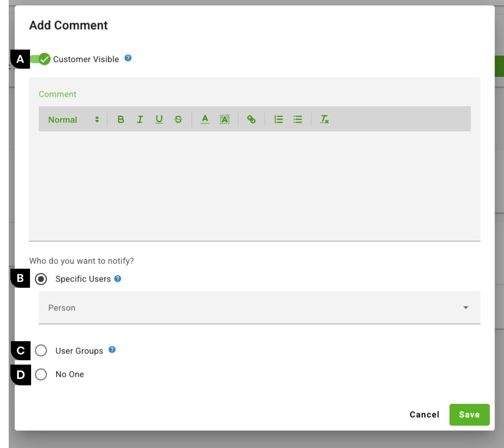Clear text formatting
Image resolution: width=504 pixels, height=448 pixels.
point(324,119)
